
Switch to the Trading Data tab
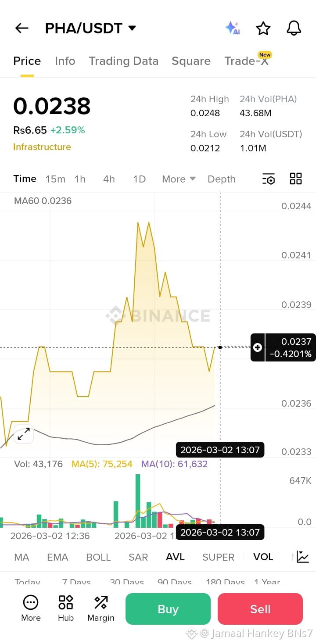(x=123, y=61)
